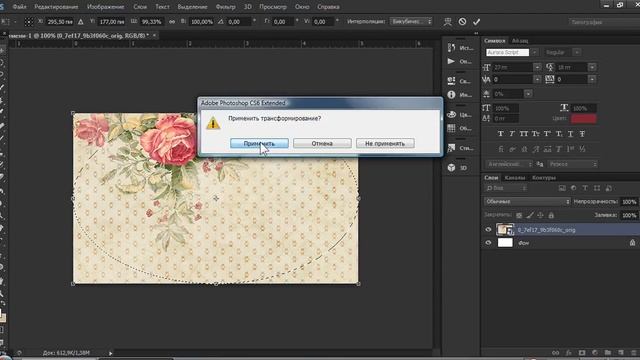640x360 pixels.
Task: Open the Слои menu in menu bar
Action: point(140,7)
